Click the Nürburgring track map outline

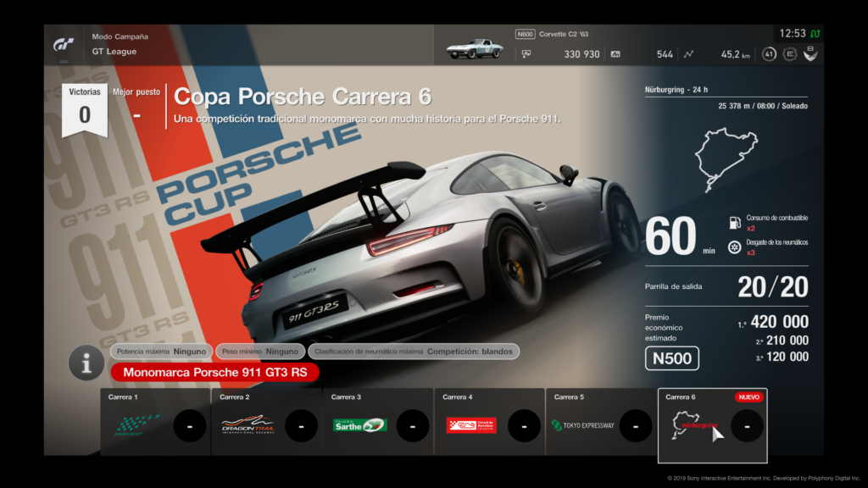pos(726,159)
